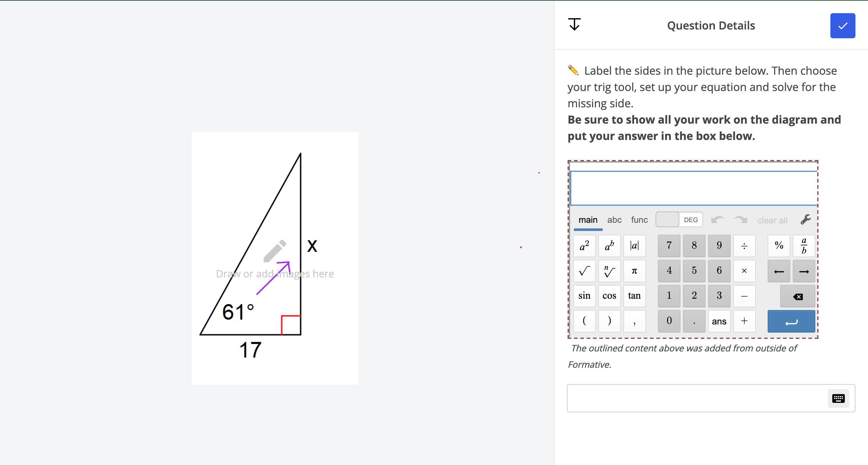Click the redo arrow in the calculator
Viewport: 868px width, 465px height.
point(740,220)
